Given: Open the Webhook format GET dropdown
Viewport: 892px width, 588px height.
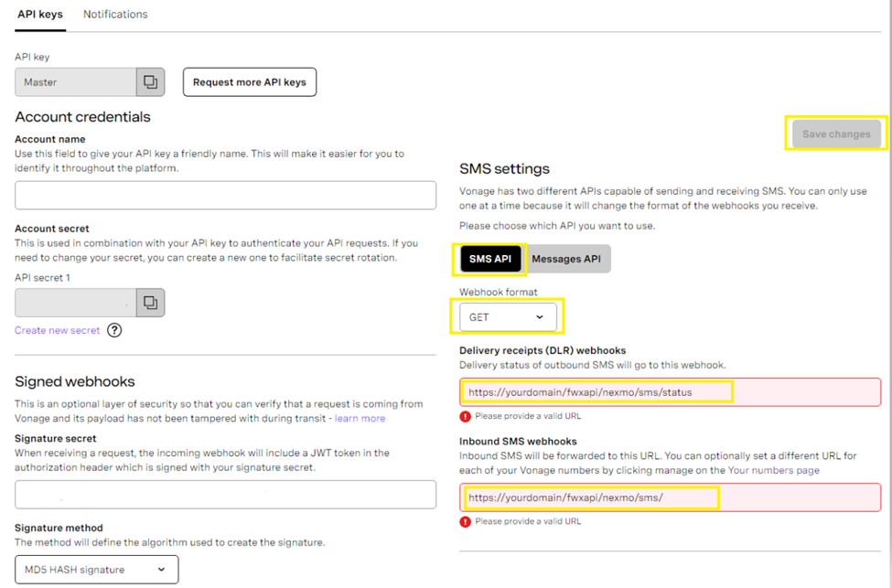Looking at the screenshot, I should tap(507, 317).
